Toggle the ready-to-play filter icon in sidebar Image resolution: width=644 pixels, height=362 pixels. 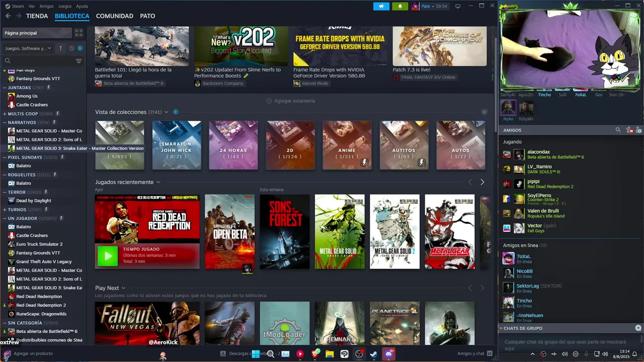[80, 48]
